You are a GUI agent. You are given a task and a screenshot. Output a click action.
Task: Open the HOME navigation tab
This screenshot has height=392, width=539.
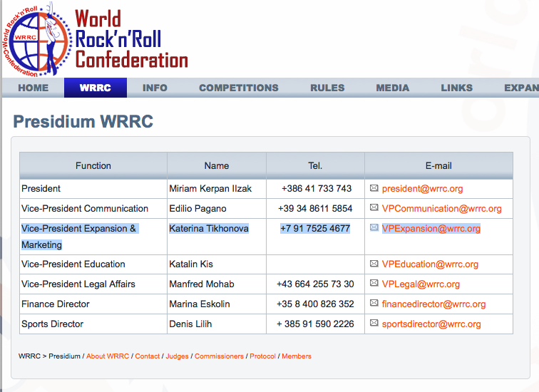tap(34, 88)
